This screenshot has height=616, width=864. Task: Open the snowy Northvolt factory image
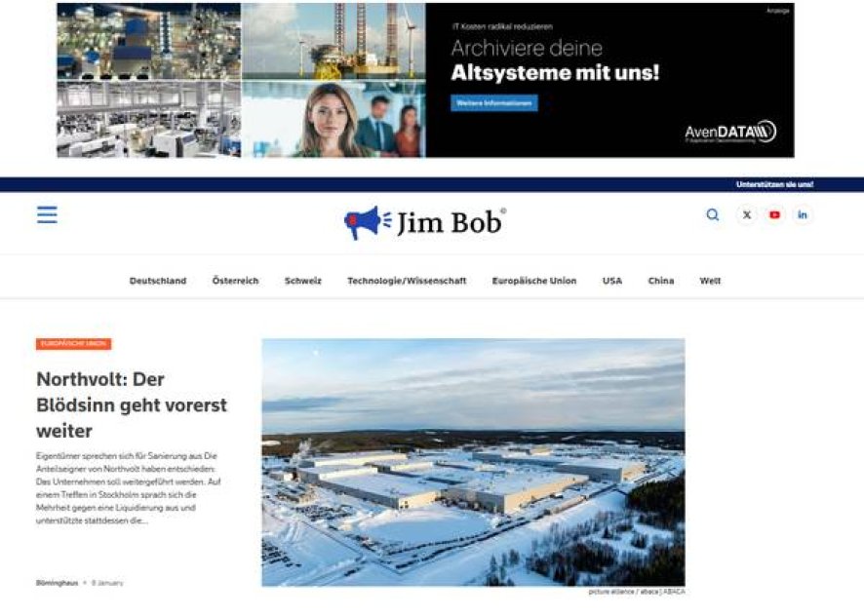click(473, 462)
